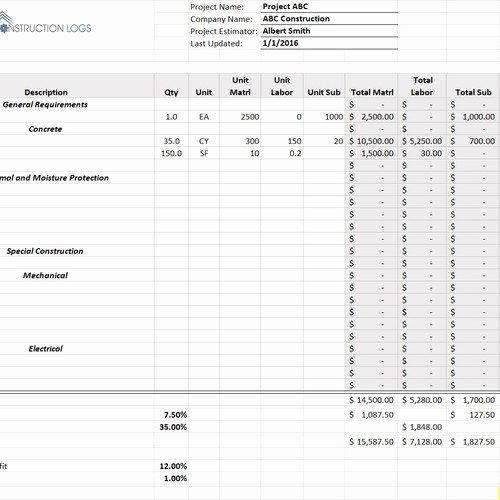Select the total sub cell $700.00

473,141
